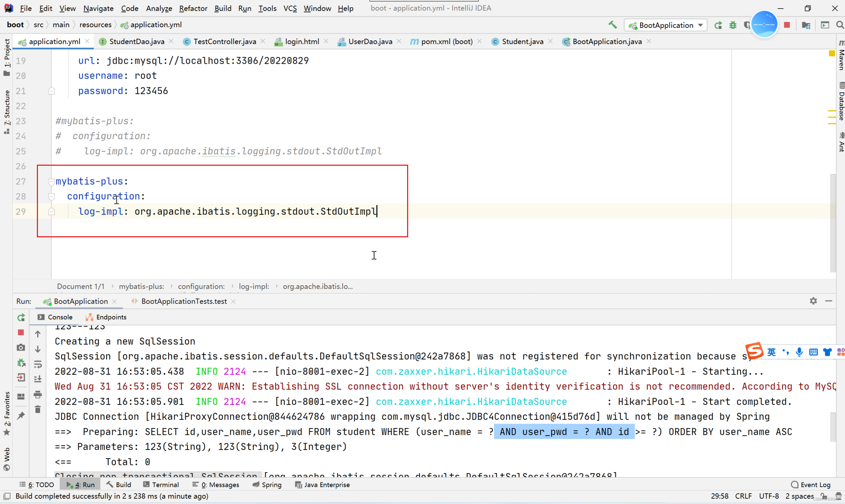845x504 pixels.
Task: Open the Messages tool window
Action: pyautogui.click(x=216, y=485)
